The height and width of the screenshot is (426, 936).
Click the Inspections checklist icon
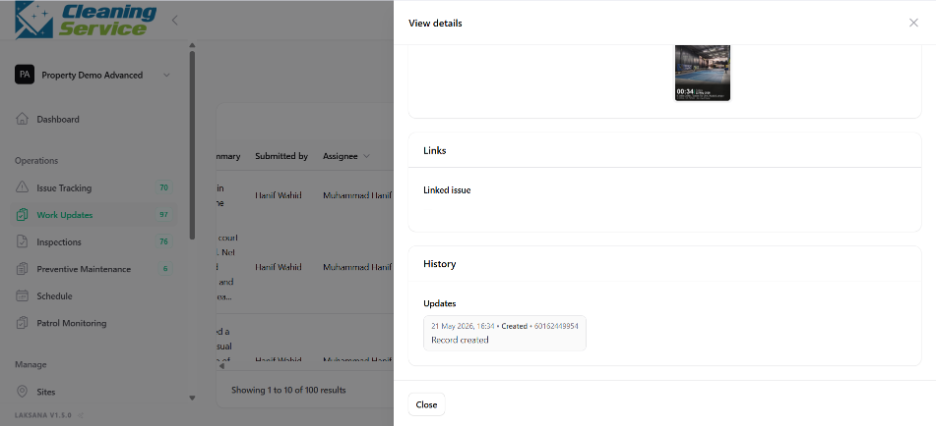[22, 242]
